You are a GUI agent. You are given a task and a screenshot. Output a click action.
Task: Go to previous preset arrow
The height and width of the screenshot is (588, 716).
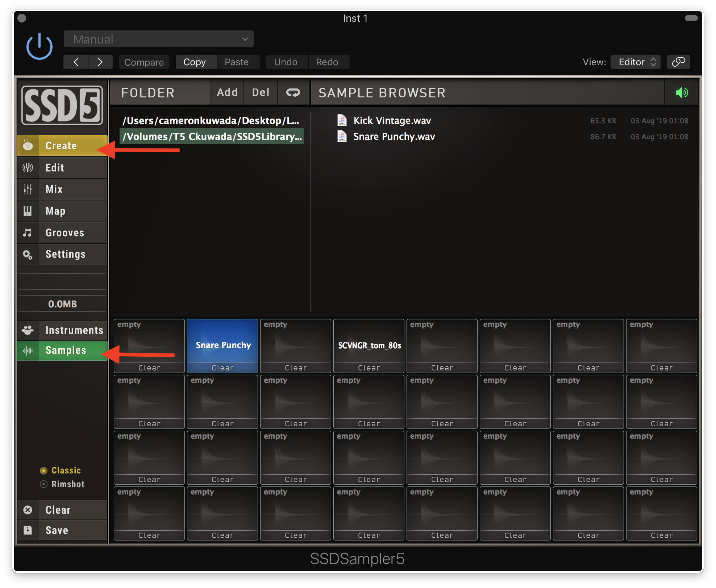(x=76, y=62)
